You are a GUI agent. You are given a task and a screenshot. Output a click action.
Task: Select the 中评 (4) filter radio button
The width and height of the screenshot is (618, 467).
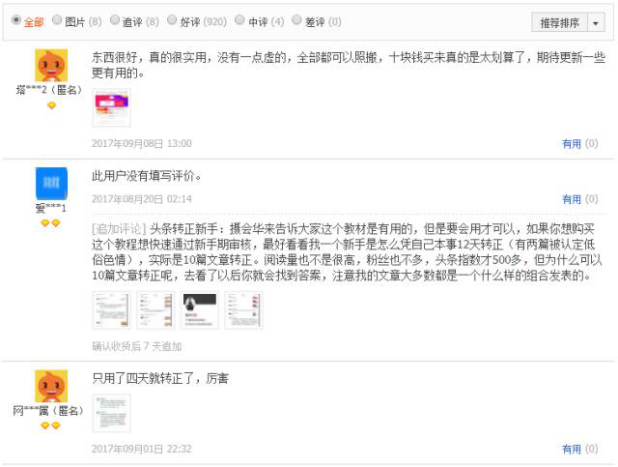click(x=240, y=20)
